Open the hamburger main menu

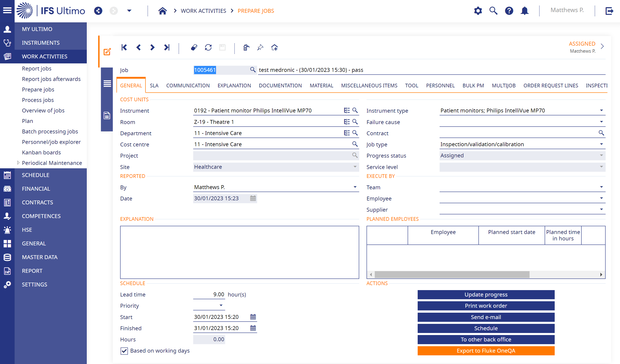(7, 10)
